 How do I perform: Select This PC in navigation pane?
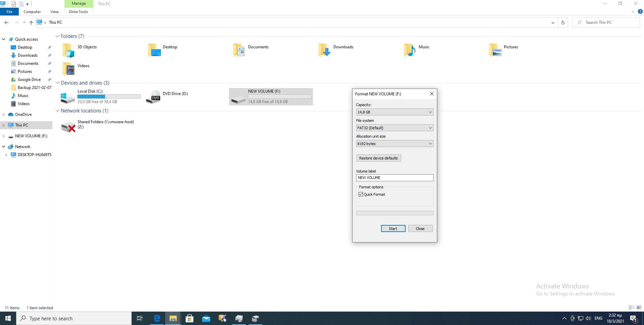(x=21, y=125)
